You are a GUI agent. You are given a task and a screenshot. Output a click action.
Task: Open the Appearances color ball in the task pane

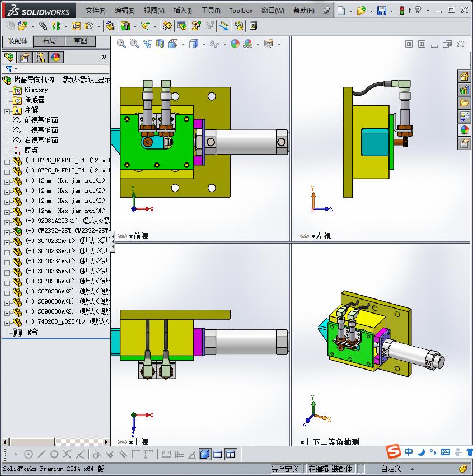(x=464, y=129)
